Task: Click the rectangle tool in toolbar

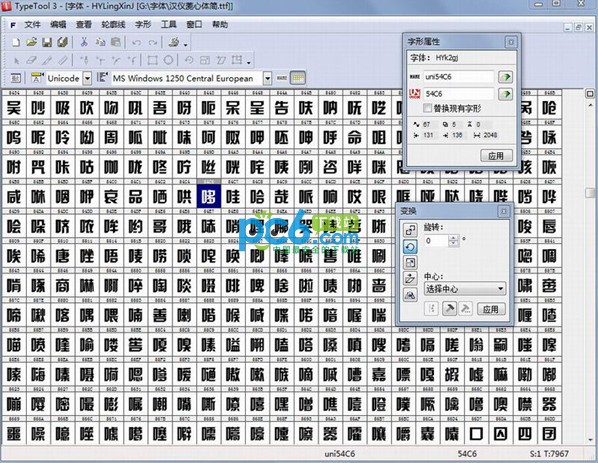Action: [153, 60]
